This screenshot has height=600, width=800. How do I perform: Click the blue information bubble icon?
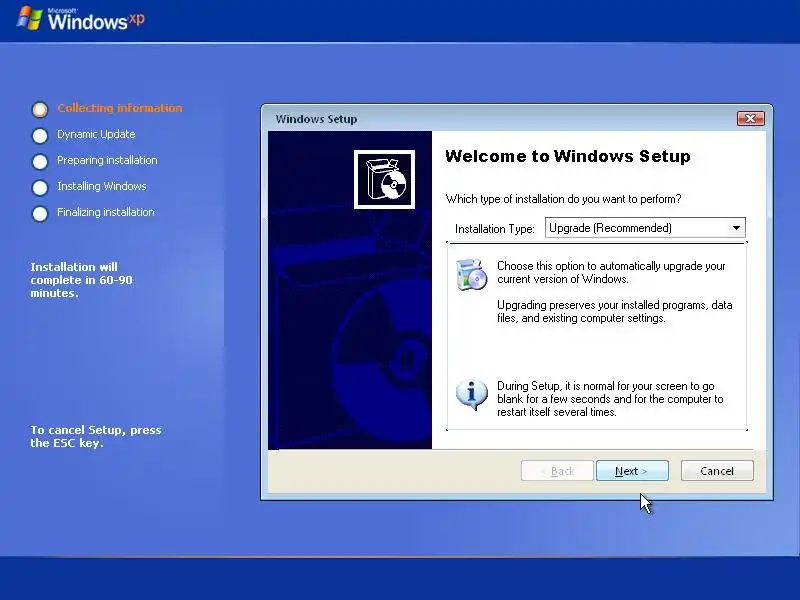click(x=471, y=395)
